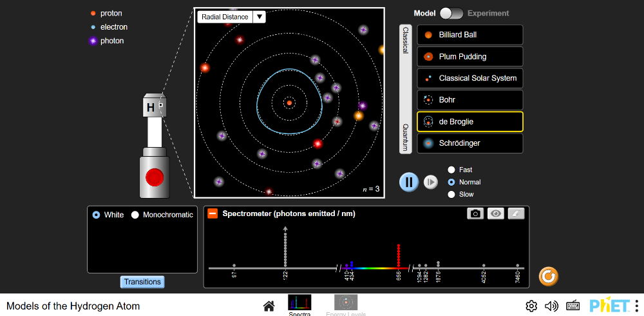644x316 pixels.
Task: Click the eraser icon in spectrometer
Action: point(516,213)
